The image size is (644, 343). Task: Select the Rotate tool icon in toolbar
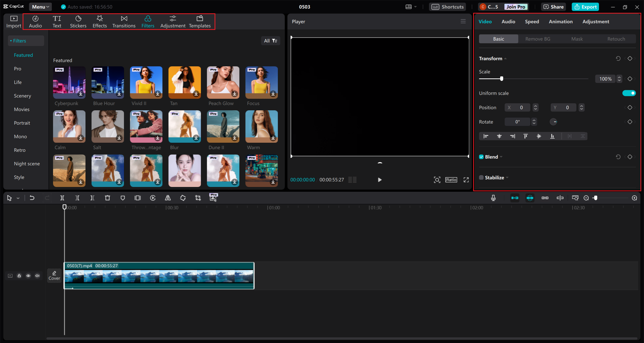[183, 198]
